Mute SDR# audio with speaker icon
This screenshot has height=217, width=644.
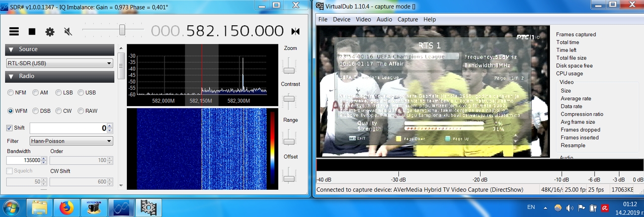coord(68,31)
